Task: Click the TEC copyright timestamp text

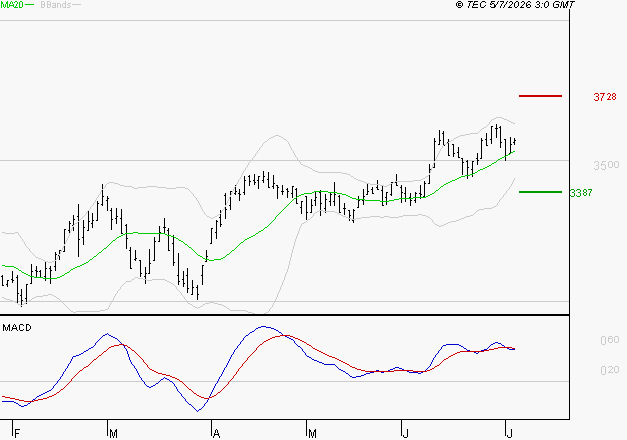Action: point(515,5)
